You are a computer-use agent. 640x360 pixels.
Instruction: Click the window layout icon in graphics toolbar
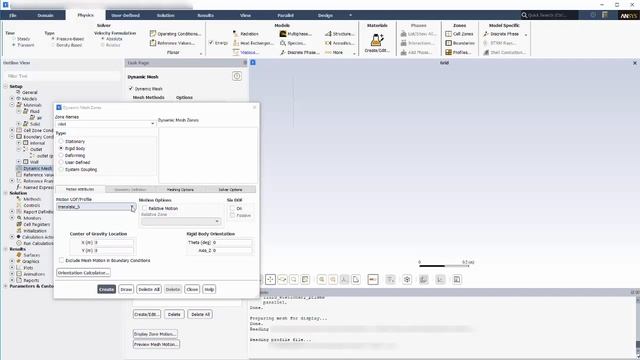(457, 279)
